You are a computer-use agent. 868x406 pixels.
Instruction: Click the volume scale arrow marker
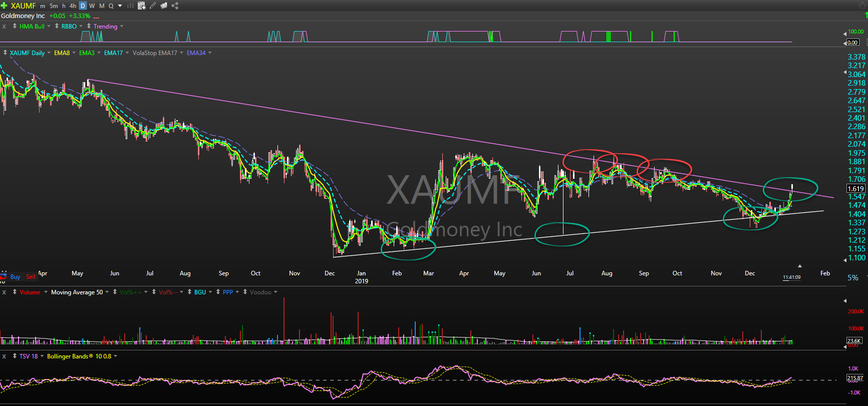click(x=845, y=301)
